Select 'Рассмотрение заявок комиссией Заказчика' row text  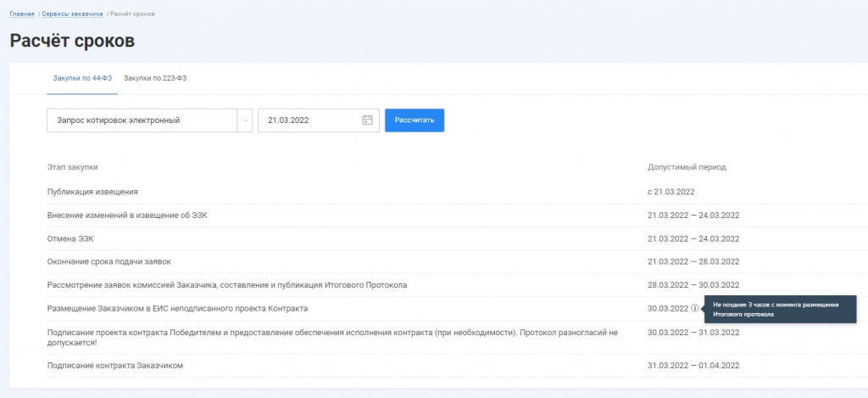pyautogui.click(x=227, y=285)
